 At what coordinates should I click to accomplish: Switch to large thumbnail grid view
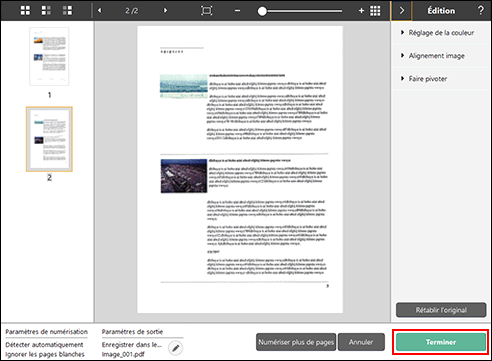[x=25, y=10]
